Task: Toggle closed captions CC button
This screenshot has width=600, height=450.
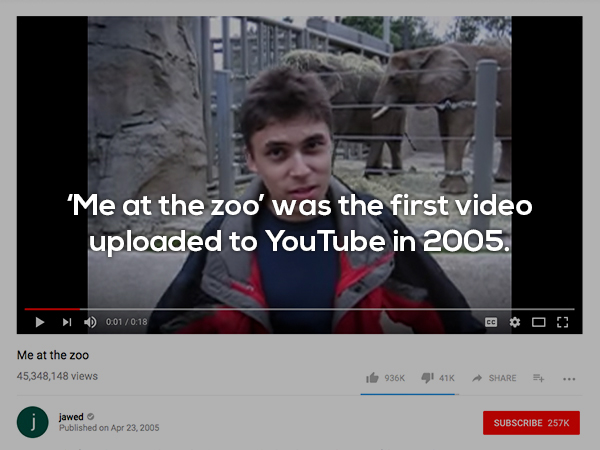Action: [x=491, y=322]
